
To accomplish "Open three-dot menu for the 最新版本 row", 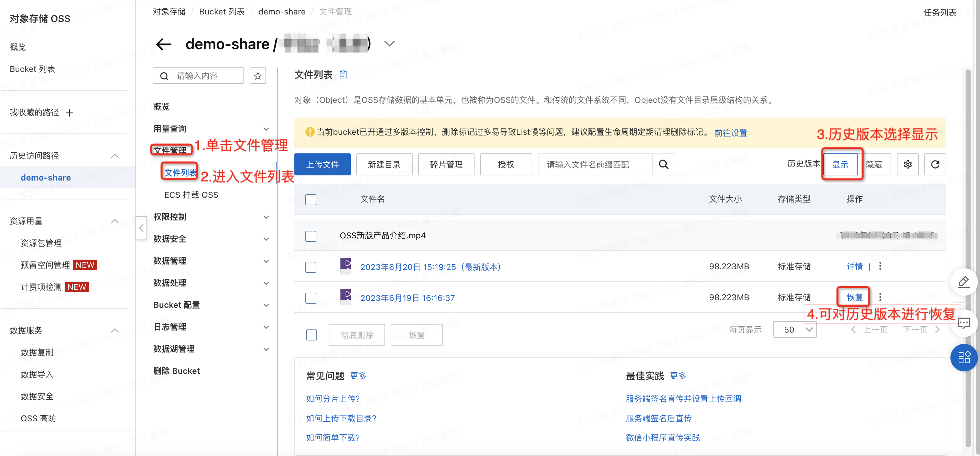I will (880, 266).
